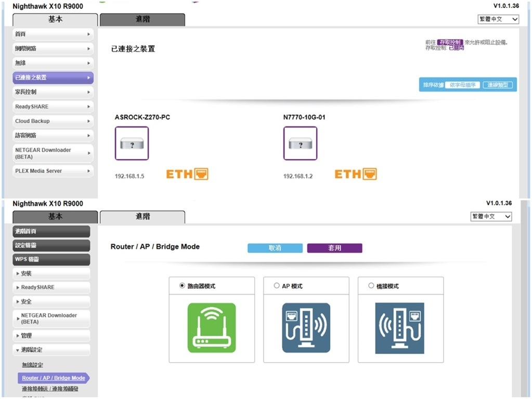Viewport: 532px width, 399px height.
Task: Open the language dropdown in the bottom panel
Action: coord(491,216)
